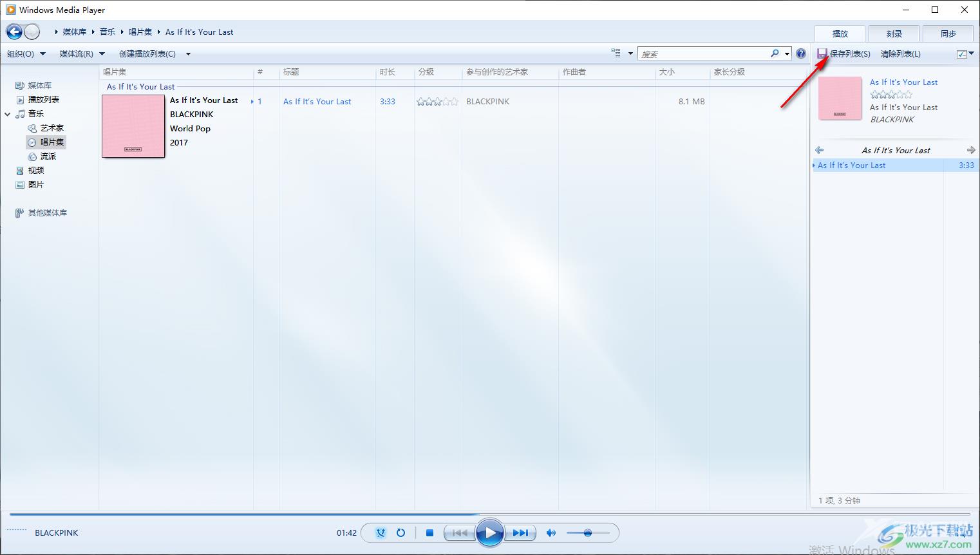The image size is (980, 555).
Task: Adjust the volume slider handle
Action: [587, 532]
